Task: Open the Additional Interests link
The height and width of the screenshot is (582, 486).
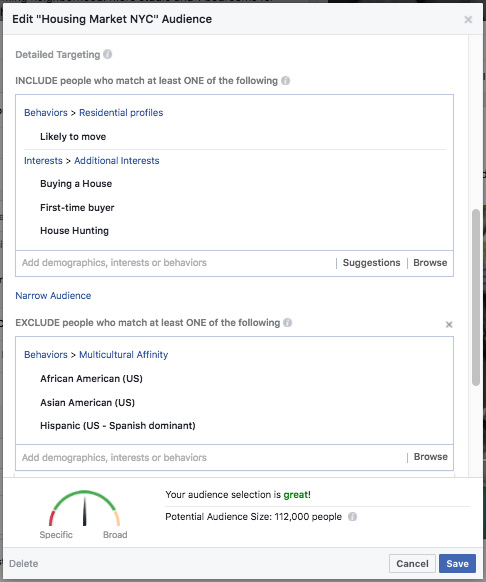Action: (117, 161)
